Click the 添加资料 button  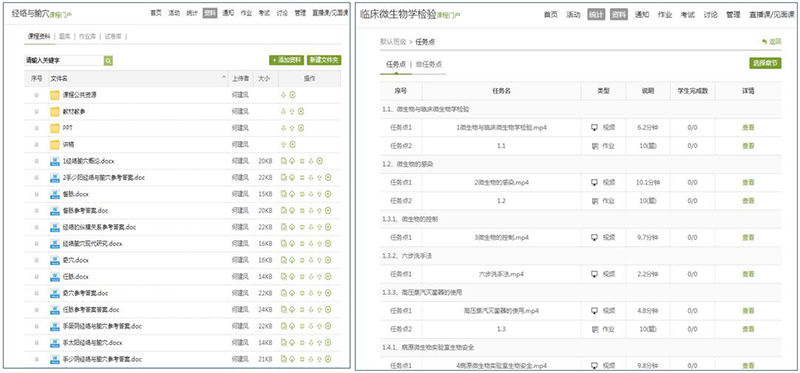[287, 60]
